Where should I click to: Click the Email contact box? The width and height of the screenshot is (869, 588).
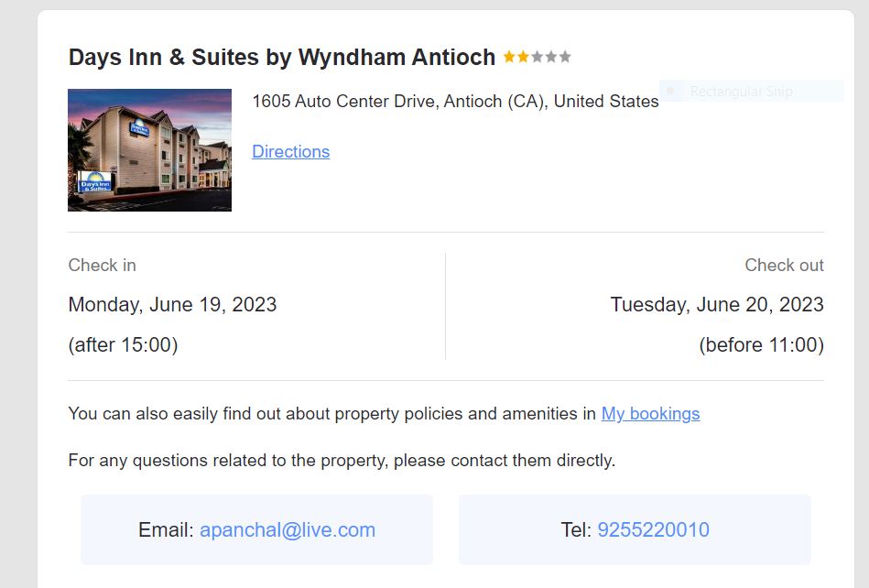tap(257, 529)
